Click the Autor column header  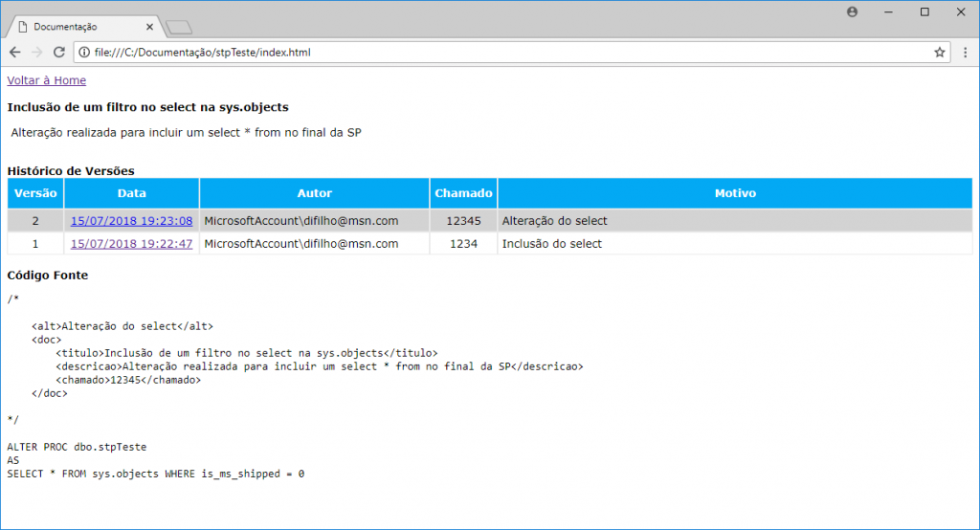tap(314, 193)
